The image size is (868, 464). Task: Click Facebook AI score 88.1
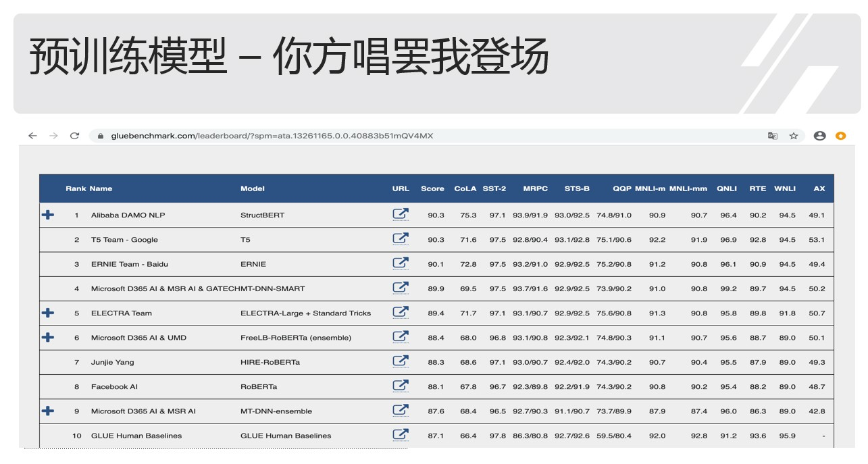pyautogui.click(x=436, y=387)
